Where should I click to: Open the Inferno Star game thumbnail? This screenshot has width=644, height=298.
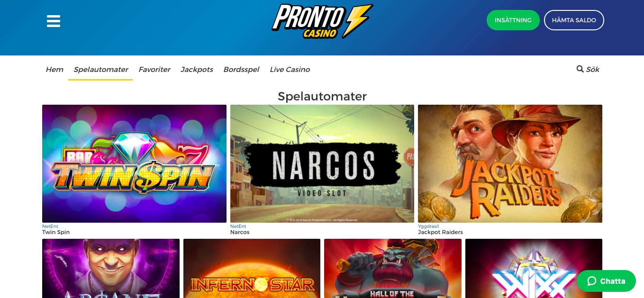pos(252,268)
